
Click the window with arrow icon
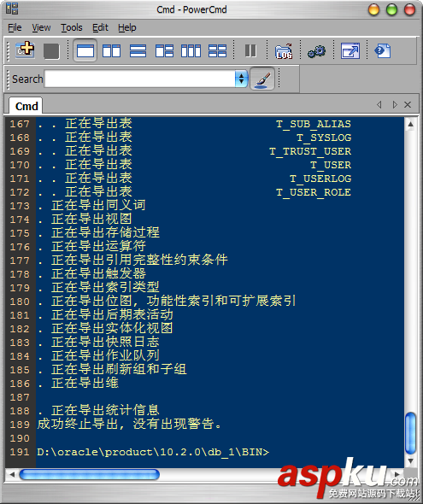coord(350,50)
